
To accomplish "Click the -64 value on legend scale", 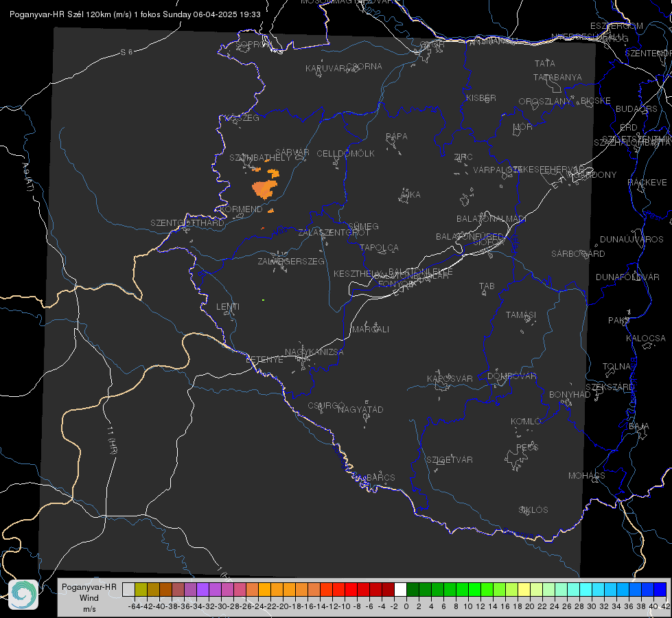I will tap(134, 606).
